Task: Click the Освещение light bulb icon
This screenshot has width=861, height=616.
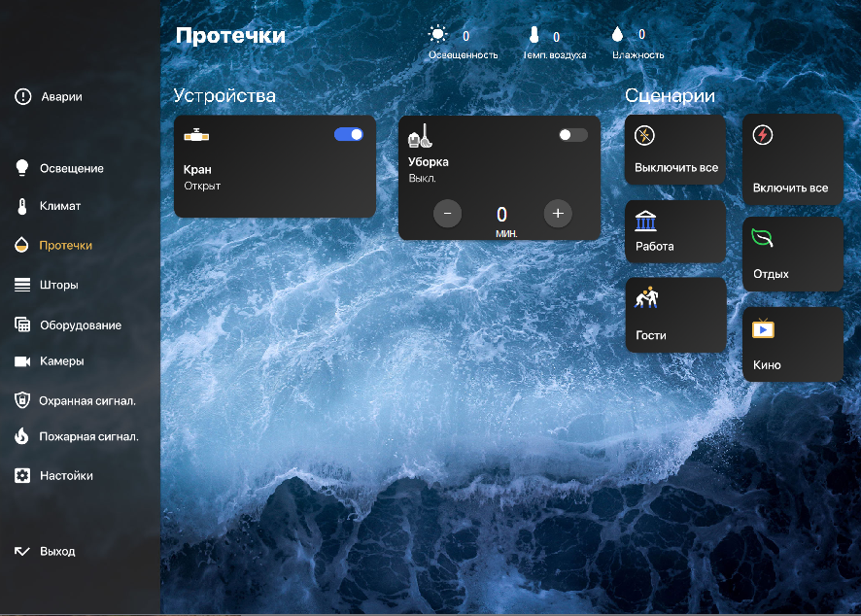Action: 22,168
